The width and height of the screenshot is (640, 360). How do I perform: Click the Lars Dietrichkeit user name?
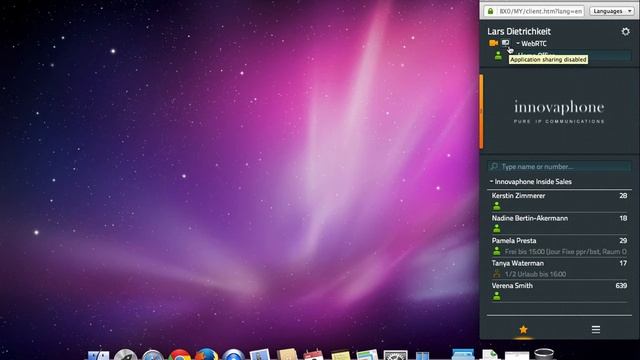tap(519, 31)
